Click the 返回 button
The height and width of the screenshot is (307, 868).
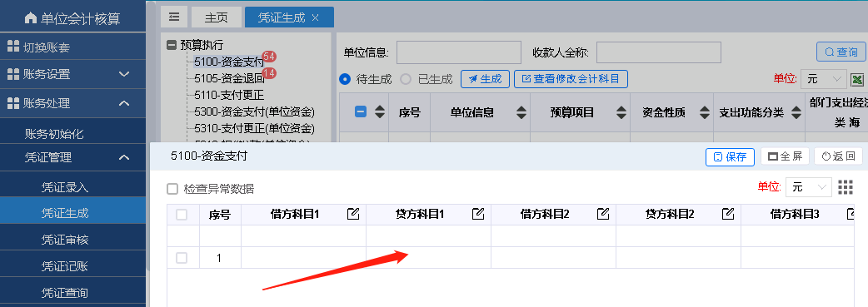tap(838, 156)
